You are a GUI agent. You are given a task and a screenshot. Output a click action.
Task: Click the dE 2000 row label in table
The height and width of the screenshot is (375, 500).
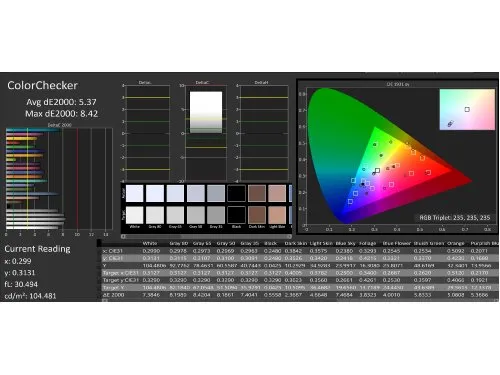pos(113,295)
